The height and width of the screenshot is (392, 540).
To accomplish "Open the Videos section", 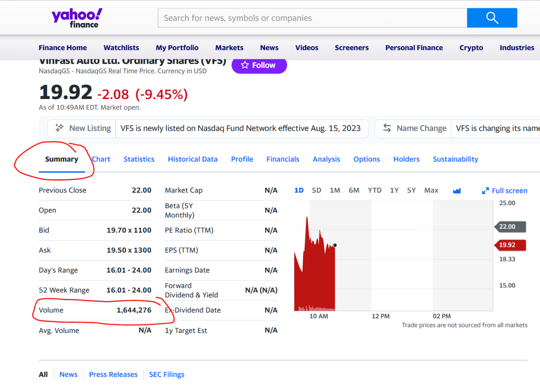I will [307, 48].
